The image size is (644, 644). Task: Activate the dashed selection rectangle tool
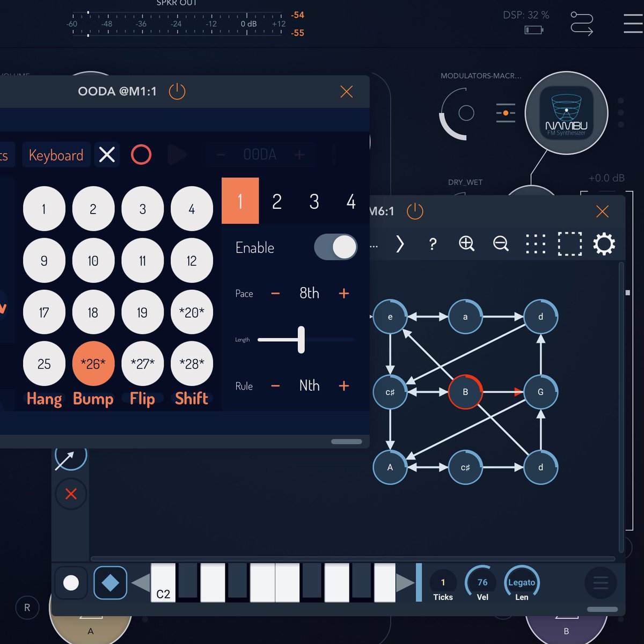570,244
